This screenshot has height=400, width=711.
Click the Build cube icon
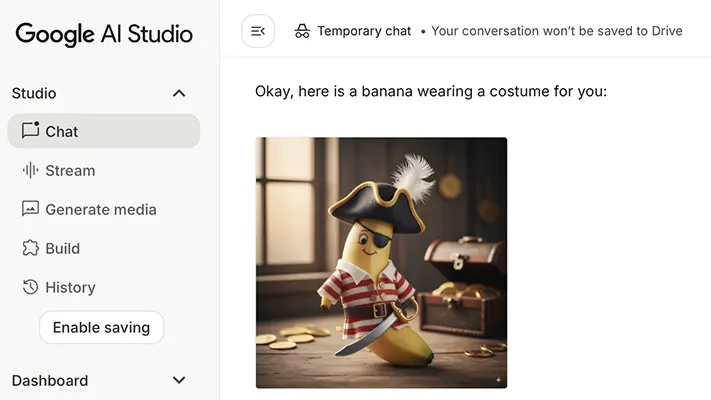(30, 248)
